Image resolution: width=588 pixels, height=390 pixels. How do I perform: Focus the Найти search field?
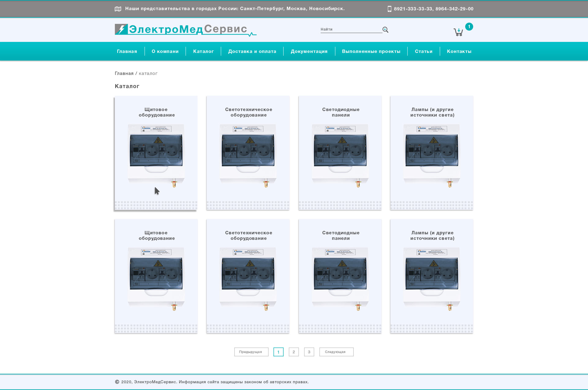pyautogui.click(x=351, y=29)
